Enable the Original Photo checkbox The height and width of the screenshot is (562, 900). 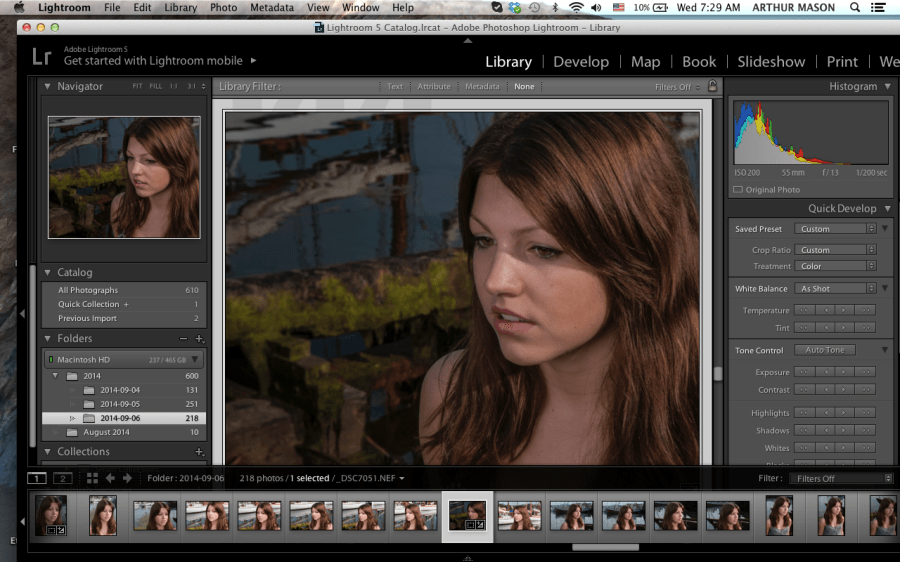tap(738, 190)
